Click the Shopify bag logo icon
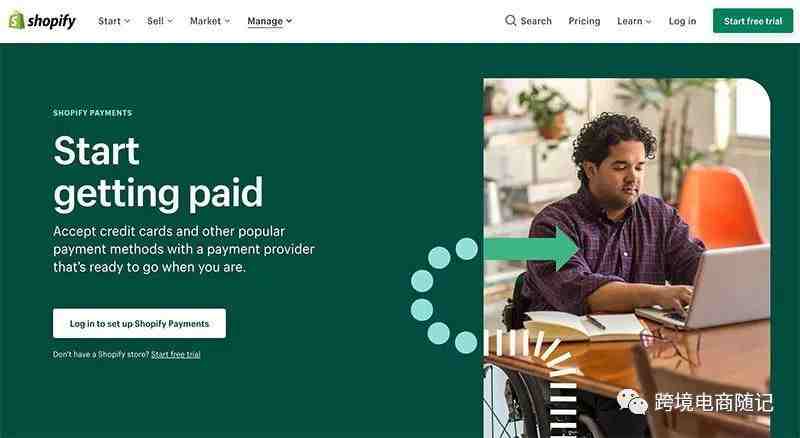The image size is (800, 438). coord(16,20)
